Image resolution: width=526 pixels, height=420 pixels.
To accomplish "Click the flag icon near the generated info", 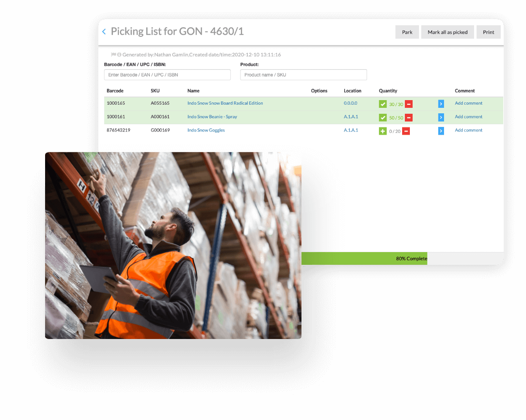I will pos(113,54).
